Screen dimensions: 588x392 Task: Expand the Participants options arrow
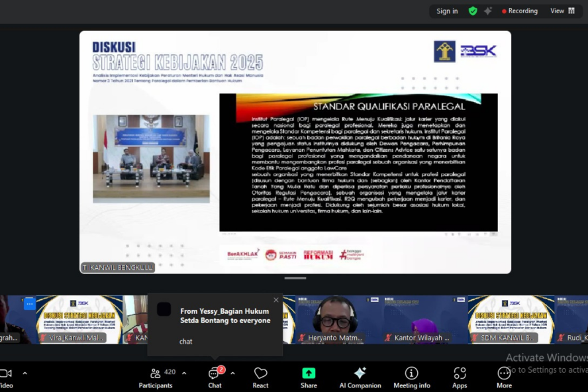click(184, 373)
